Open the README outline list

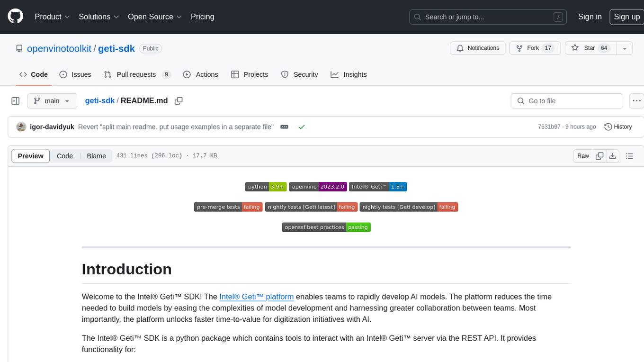[629, 156]
